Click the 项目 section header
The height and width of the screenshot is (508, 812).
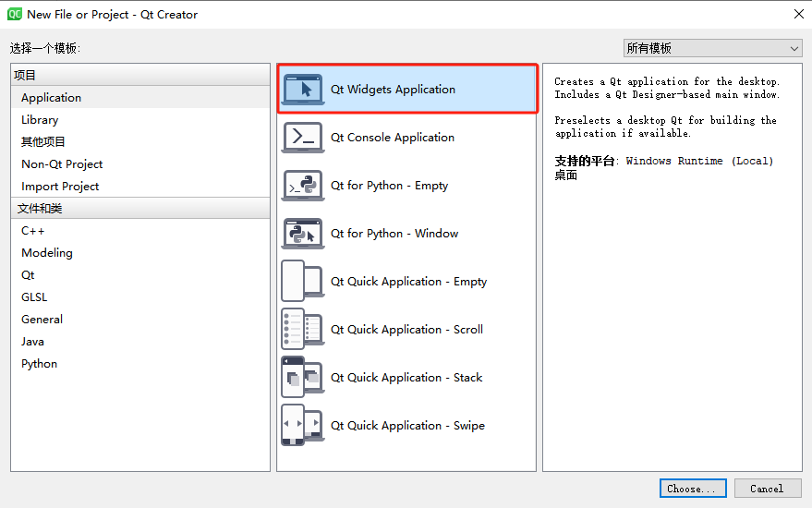140,75
